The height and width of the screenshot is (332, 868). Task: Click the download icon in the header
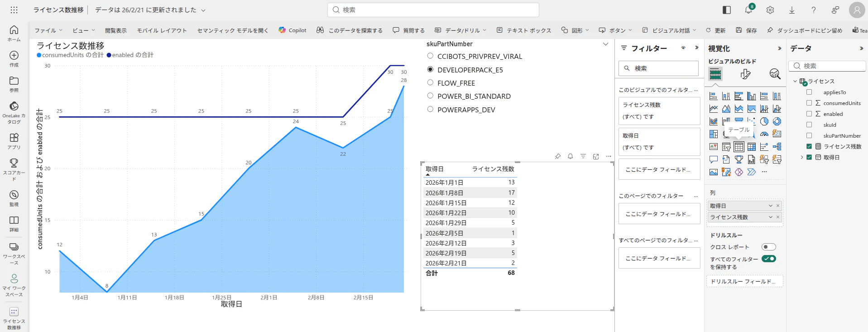[792, 10]
